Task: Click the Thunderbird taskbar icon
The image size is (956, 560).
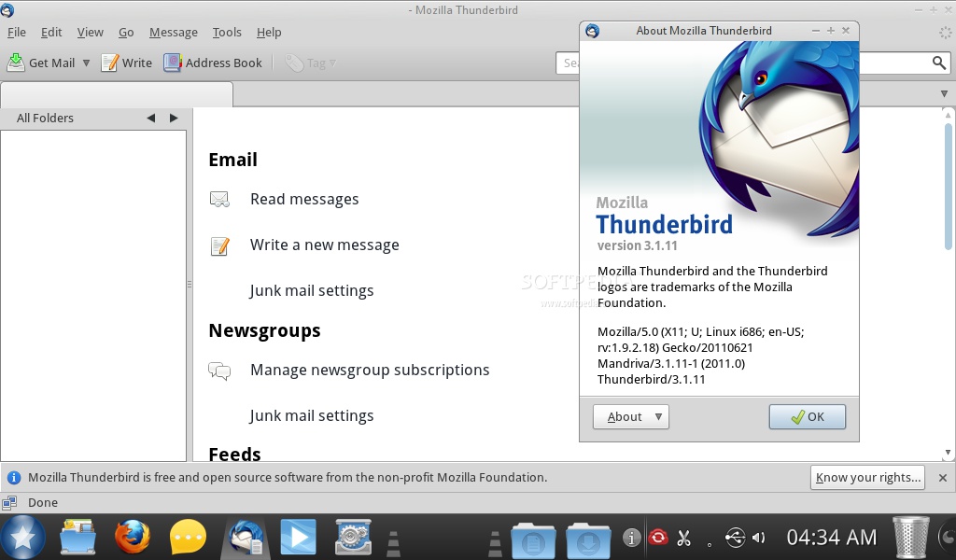Action: 246,537
